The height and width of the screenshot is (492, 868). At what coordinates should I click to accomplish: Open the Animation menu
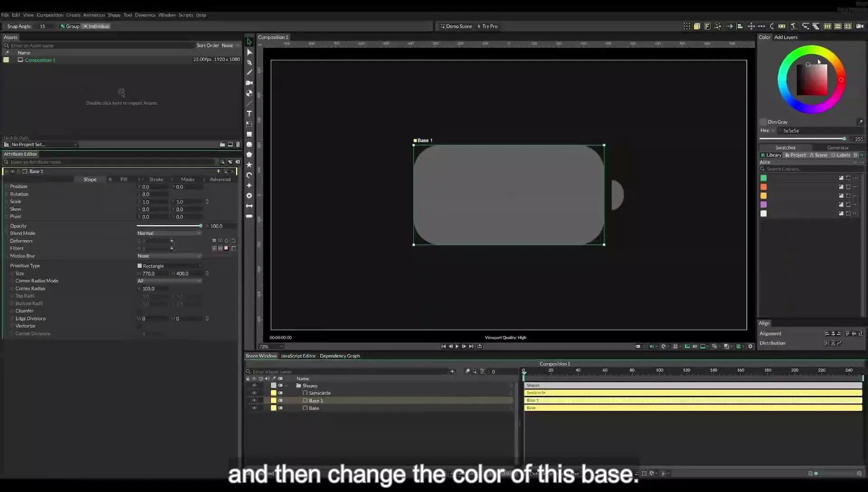tap(94, 15)
